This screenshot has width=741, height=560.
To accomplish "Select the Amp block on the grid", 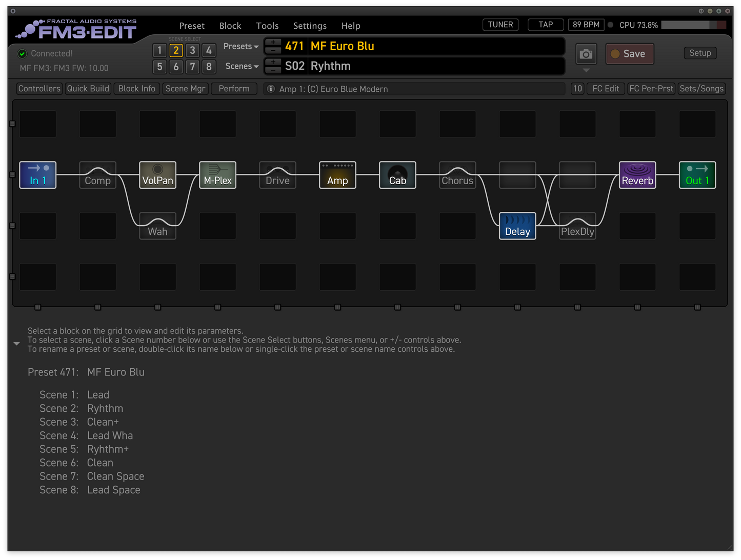I will pos(337,175).
